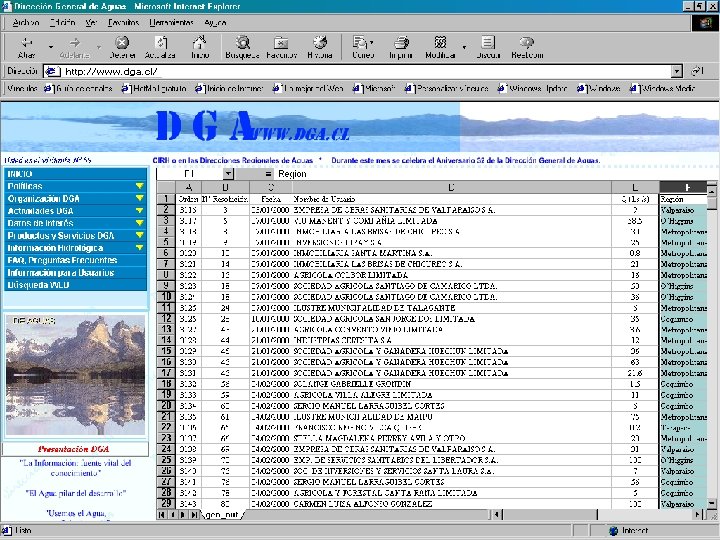The image size is (720, 540).
Task: Click the horizontal scrollbar right arrow
Action: (x=699, y=515)
